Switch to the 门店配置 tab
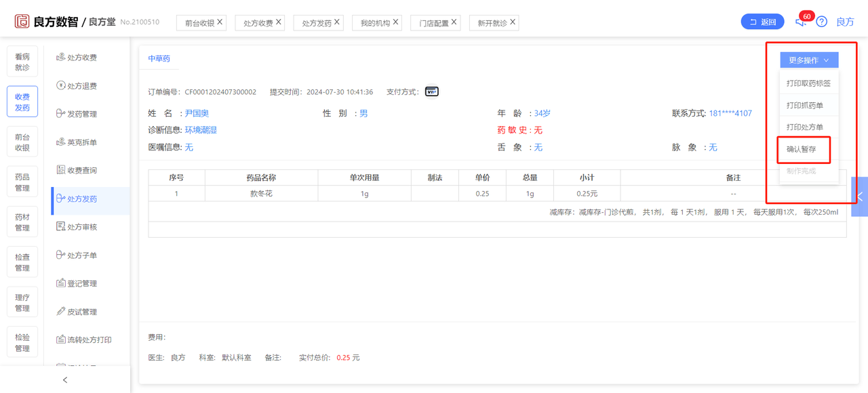Screen dimensions: 868x393 pyautogui.click(x=434, y=23)
